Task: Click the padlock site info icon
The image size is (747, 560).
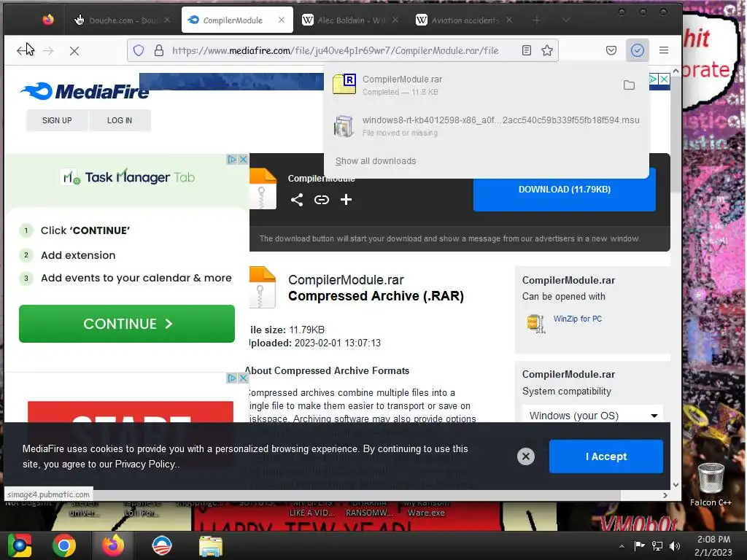Action: click(158, 50)
